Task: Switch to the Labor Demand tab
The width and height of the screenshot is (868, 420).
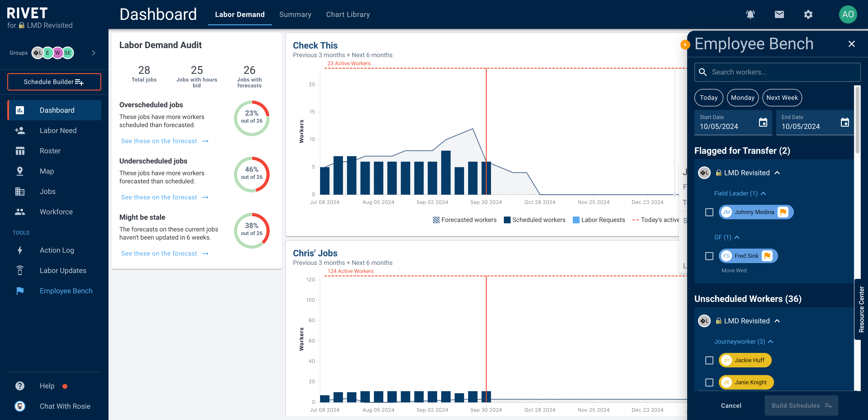Action: pos(240,14)
